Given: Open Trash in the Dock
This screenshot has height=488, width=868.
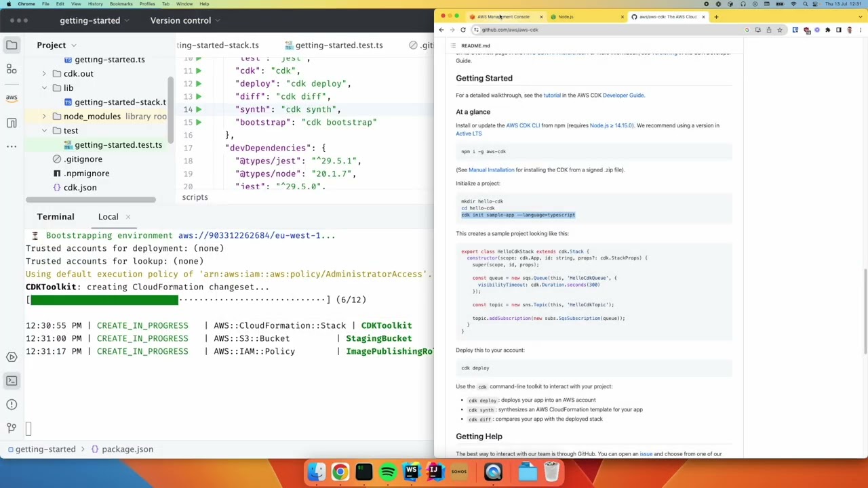Looking at the screenshot, I should point(551,472).
